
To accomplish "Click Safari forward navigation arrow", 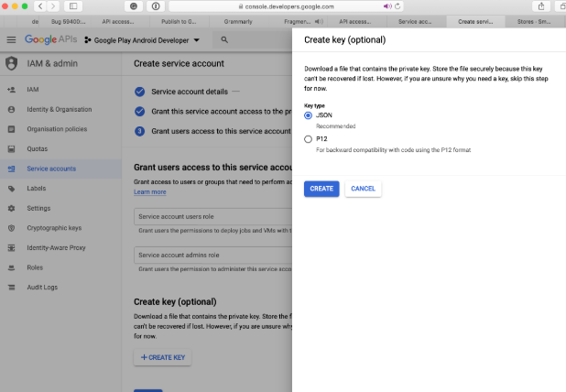I will click(x=53, y=6).
